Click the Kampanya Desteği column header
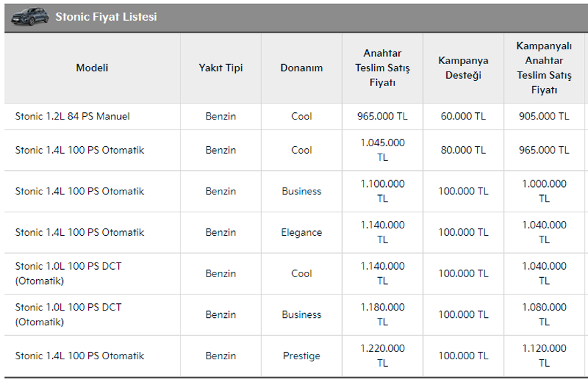This screenshot has width=588, height=382. tap(463, 67)
